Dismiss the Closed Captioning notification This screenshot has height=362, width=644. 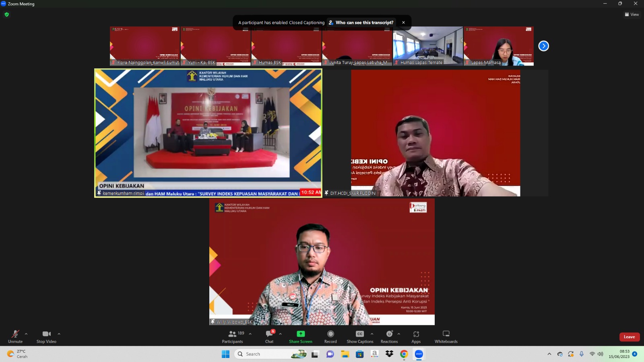[x=403, y=23]
